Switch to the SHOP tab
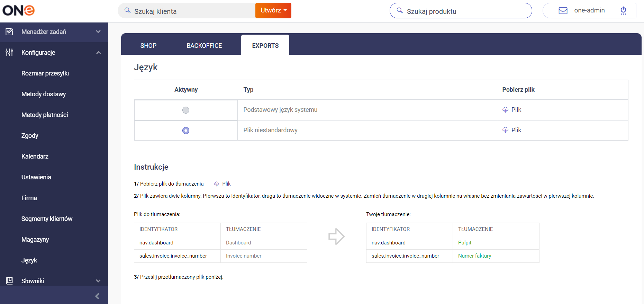This screenshot has width=644, height=304. pos(148,46)
